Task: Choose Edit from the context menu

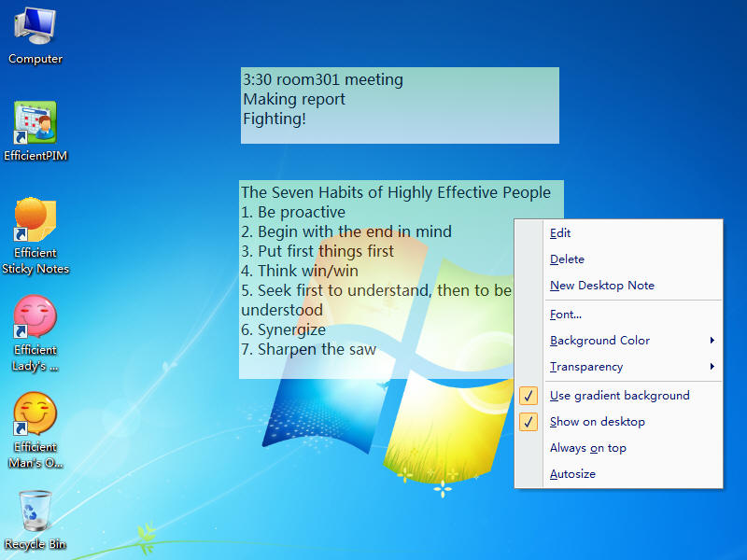Action: click(560, 233)
